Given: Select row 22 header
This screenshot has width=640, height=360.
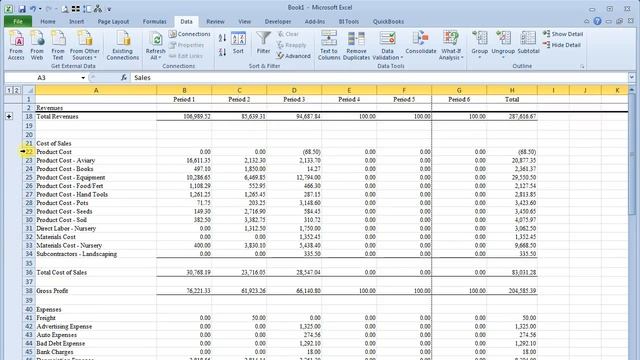Looking at the screenshot, I should (29, 152).
